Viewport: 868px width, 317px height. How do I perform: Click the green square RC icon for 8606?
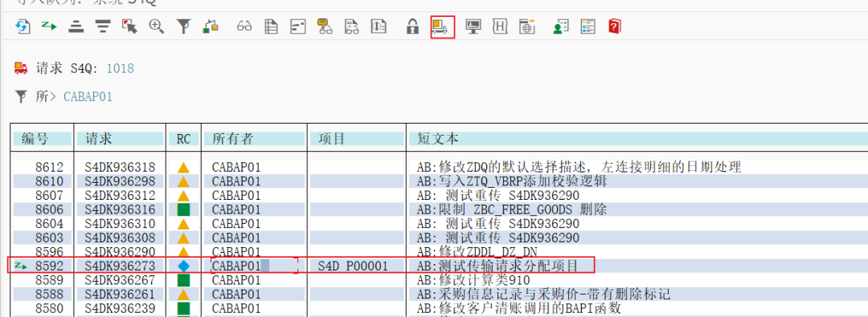click(x=184, y=209)
